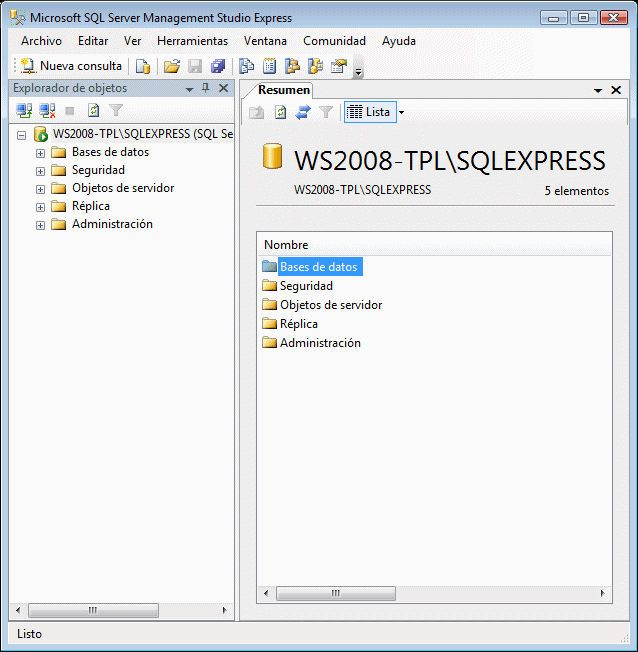Viewport: 638px width, 652px height.
Task: Collapse the WS2008-TPL\SQLEXPRESS server node
Action: point(21,135)
